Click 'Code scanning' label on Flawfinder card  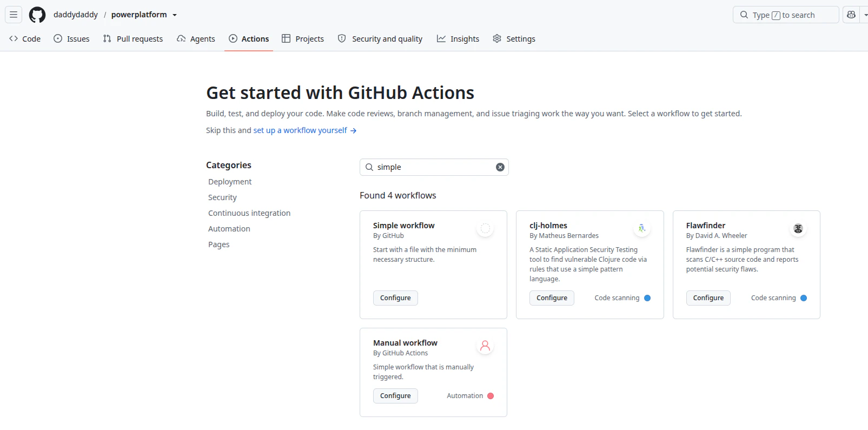tap(773, 298)
